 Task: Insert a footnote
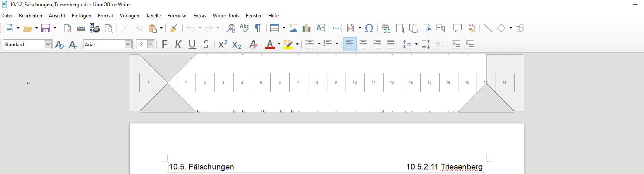click(x=400, y=28)
